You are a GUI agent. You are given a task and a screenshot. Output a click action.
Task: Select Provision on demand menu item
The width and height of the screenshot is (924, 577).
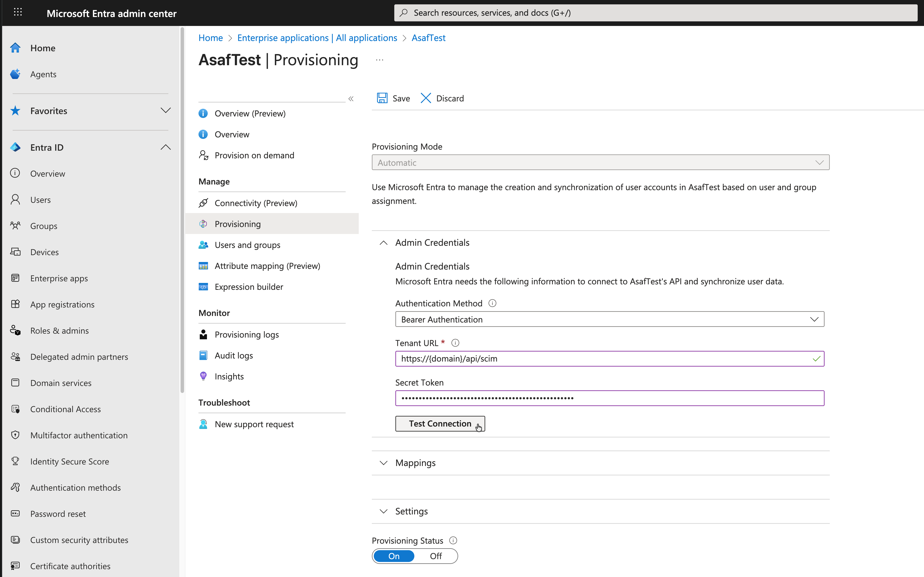point(254,155)
